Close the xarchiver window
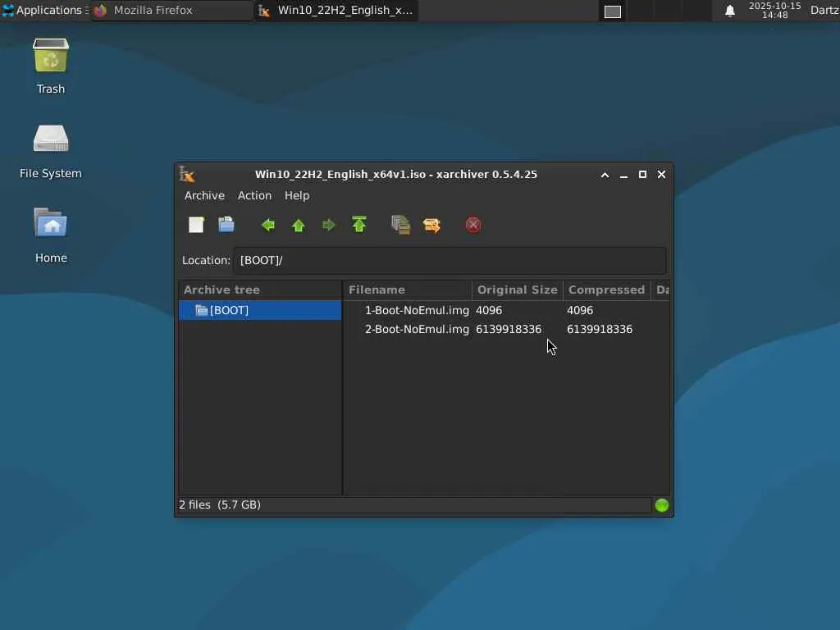The image size is (840, 630). (x=662, y=175)
